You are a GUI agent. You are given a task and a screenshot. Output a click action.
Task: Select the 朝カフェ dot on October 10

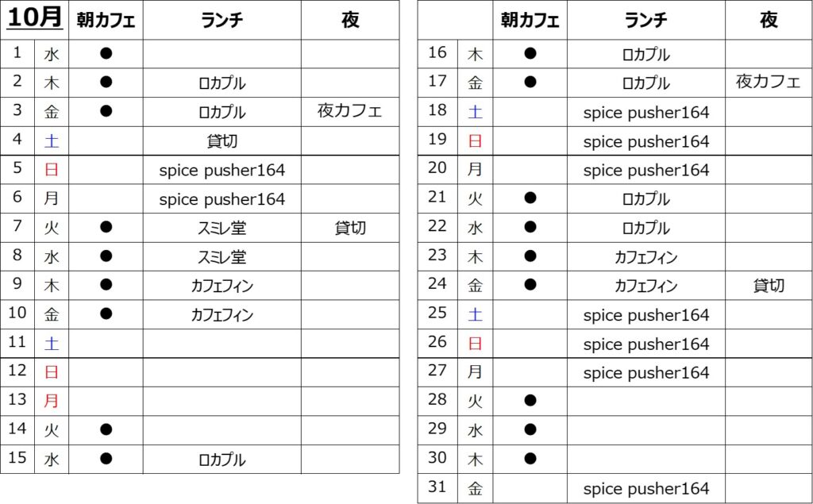pyautogui.click(x=106, y=314)
